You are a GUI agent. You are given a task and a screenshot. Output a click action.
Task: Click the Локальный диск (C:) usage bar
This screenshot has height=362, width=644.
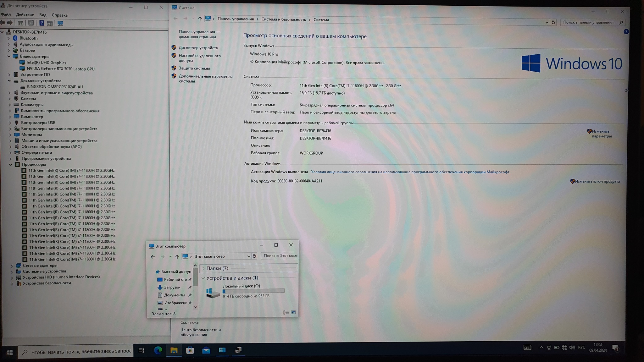(253, 291)
